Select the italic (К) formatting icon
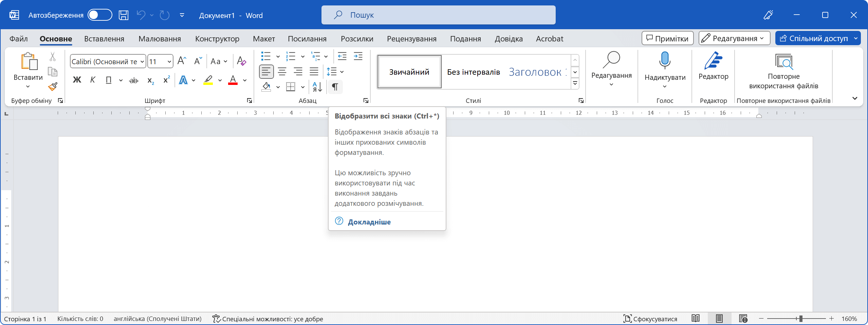868x325 pixels. pyautogui.click(x=93, y=79)
